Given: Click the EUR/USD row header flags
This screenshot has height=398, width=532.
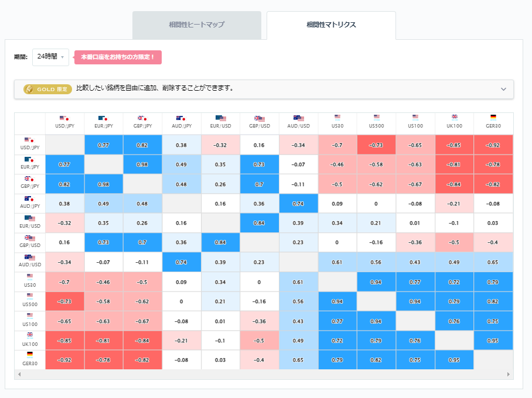Looking at the screenshot, I should pyautogui.click(x=29, y=219).
